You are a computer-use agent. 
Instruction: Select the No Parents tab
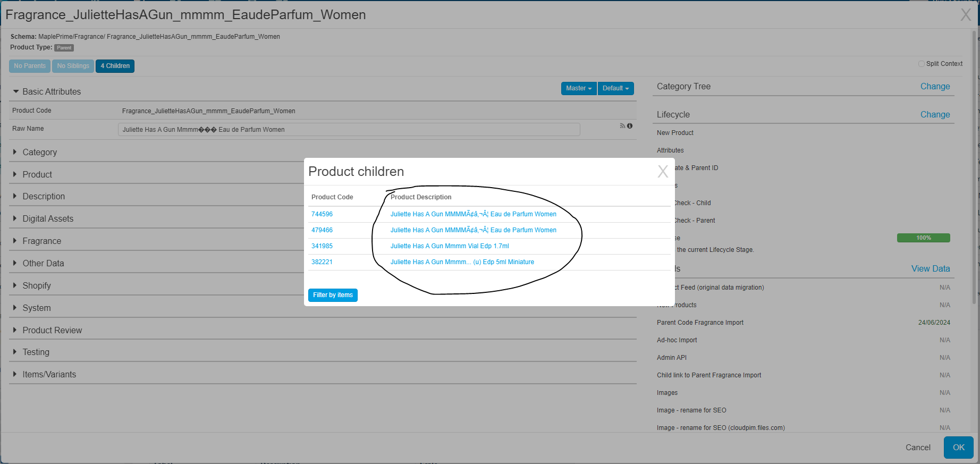click(30, 66)
